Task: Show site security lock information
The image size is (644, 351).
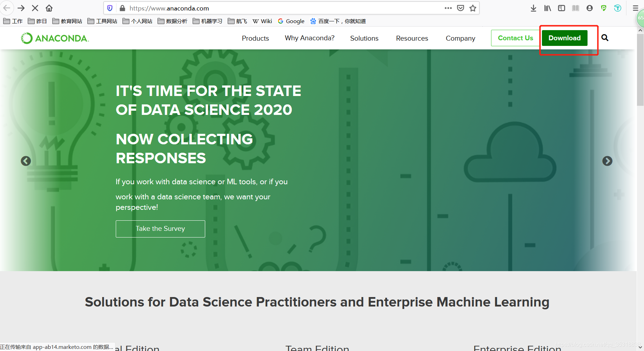Action: 122,8
